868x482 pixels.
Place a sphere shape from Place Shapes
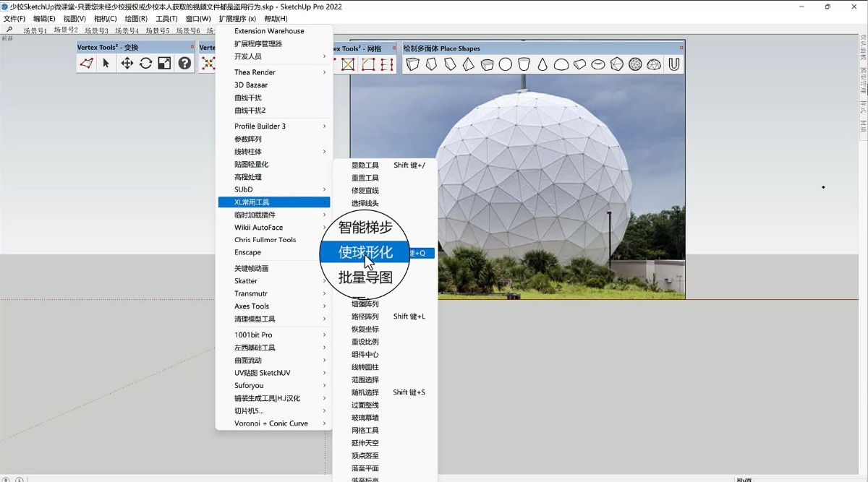pyautogui.click(x=506, y=64)
